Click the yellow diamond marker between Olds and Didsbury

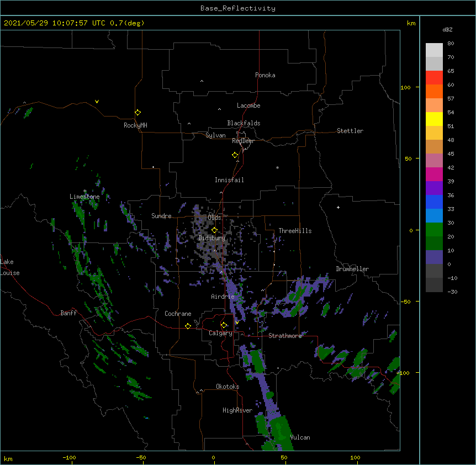[x=214, y=230]
